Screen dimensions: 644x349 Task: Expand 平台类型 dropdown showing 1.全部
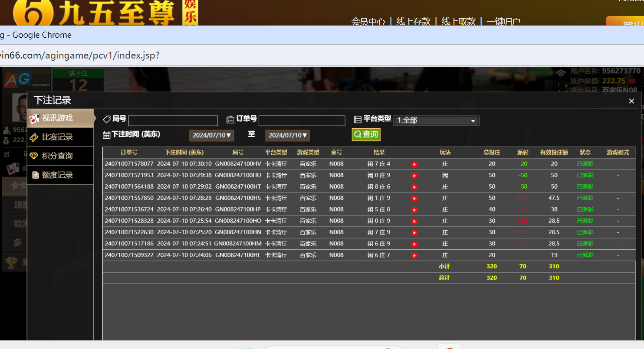click(x=436, y=121)
